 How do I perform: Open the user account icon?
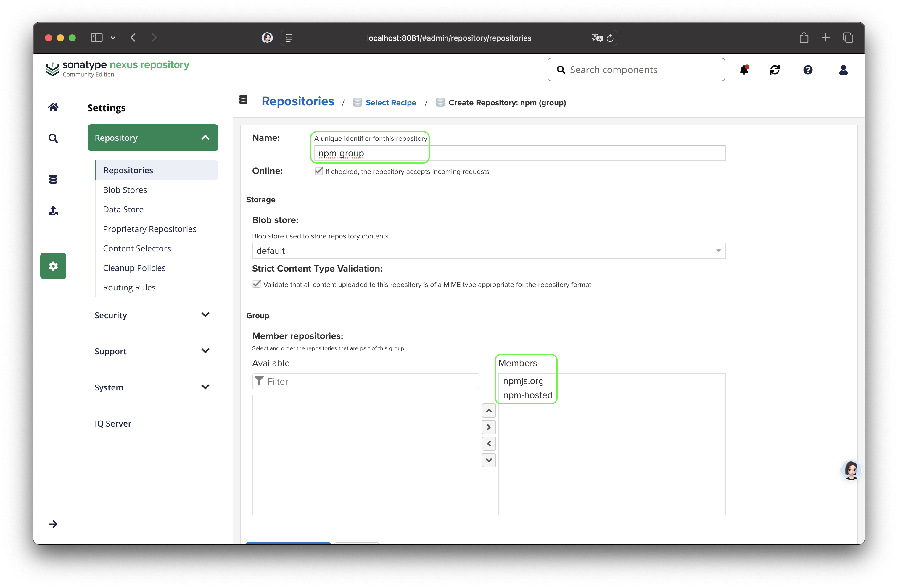[x=843, y=70]
